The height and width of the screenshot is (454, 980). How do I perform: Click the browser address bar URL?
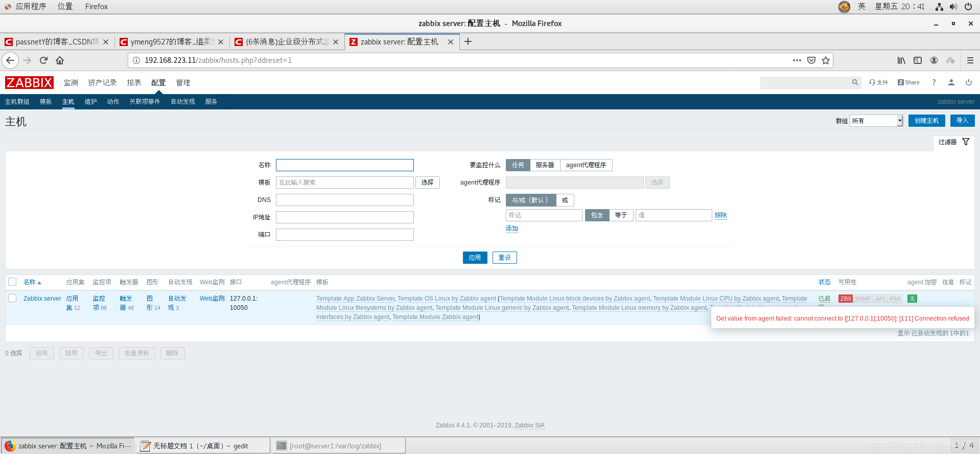[218, 60]
